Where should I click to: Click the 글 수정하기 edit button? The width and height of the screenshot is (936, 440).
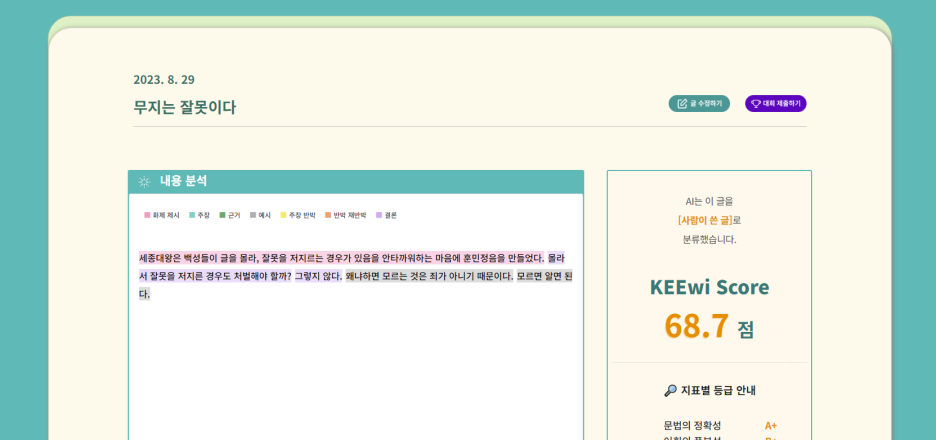click(x=699, y=103)
